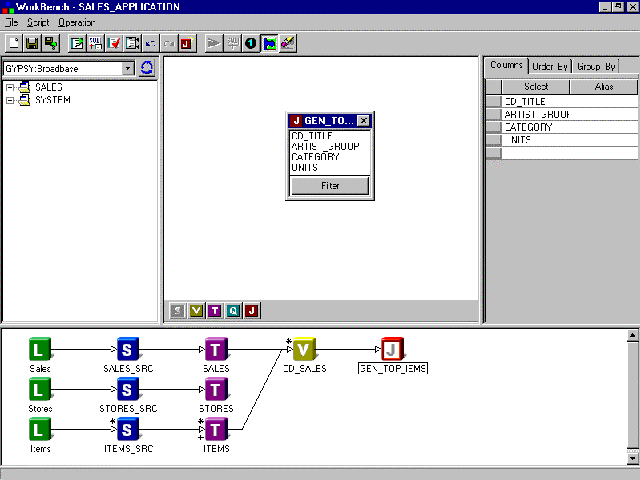Click the red J toolbar icon
The image size is (640, 480).
186,43
